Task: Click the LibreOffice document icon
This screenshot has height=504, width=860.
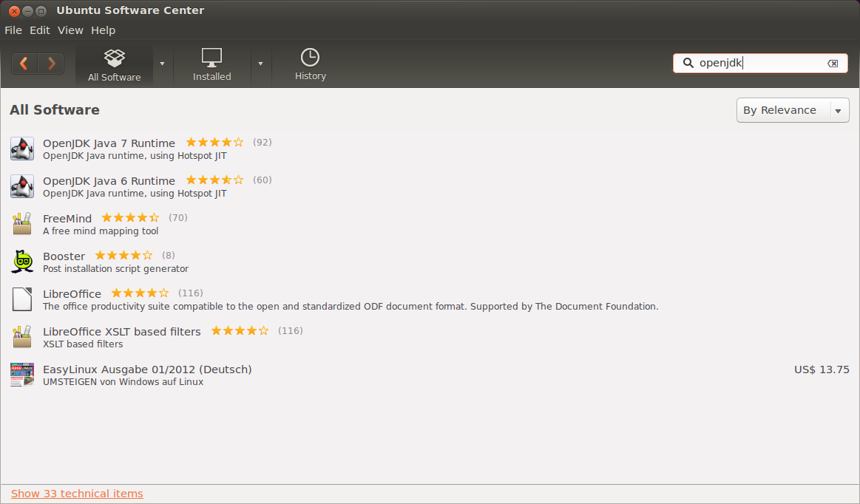Action: pyautogui.click(x=22, y=299)
